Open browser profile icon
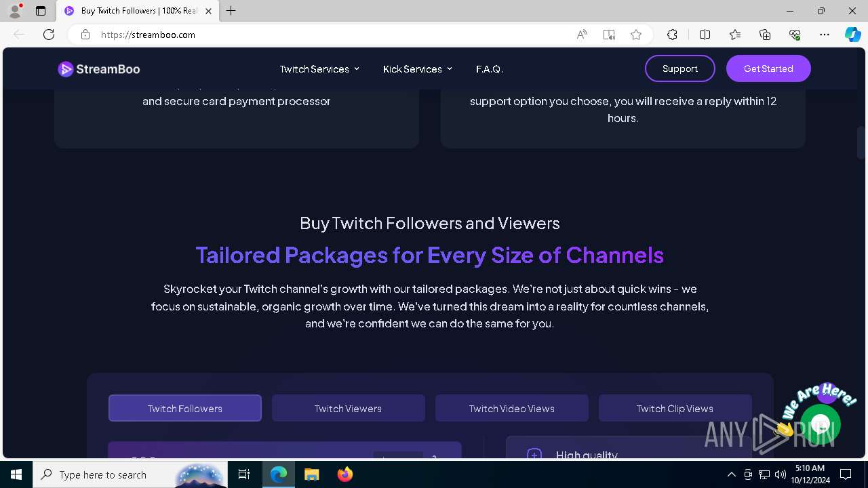Viewport: 868px width, 488px height. pos(15,11)
